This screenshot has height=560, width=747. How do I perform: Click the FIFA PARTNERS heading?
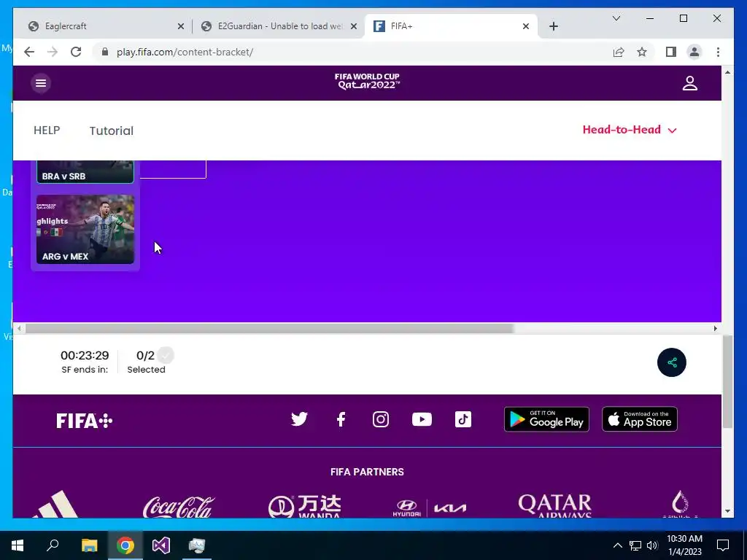point(367,472)
